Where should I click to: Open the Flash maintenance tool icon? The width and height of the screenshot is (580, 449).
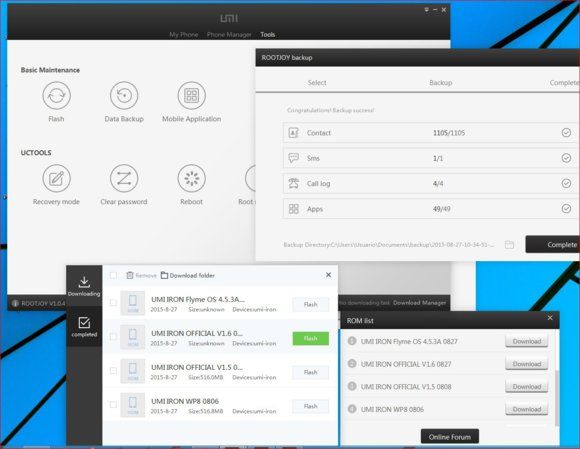point(56,95)
